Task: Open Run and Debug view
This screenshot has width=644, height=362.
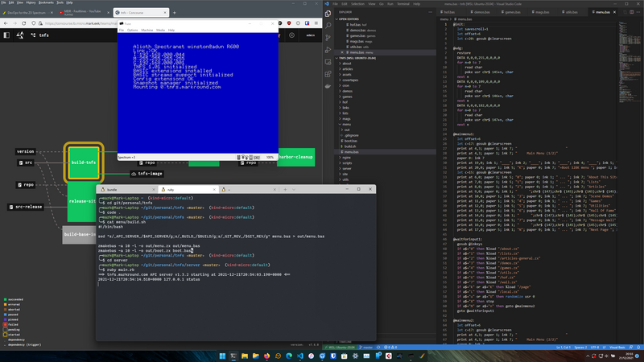Action: pos(328,50)
